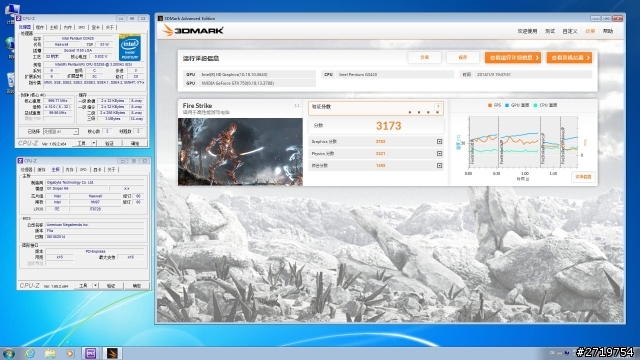The width and height of the screenshot is (640, 360).
Task: Open the Recycle Bin desktop icon
Action: tap(10, 80)
